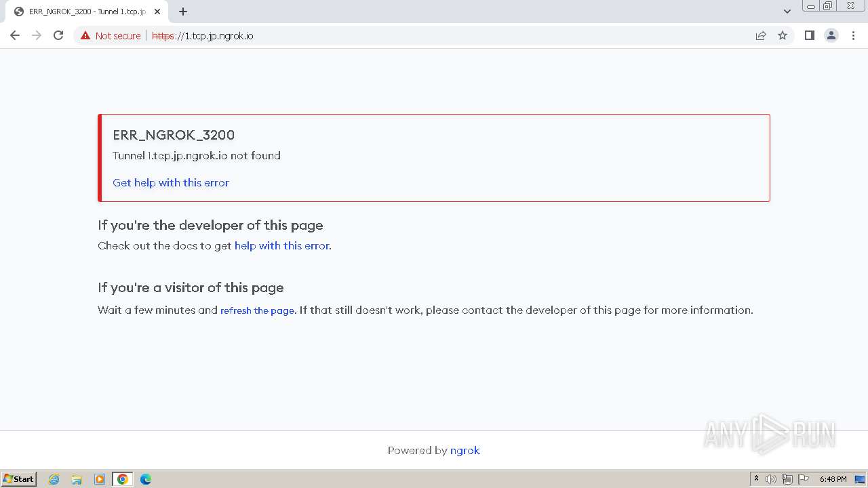Open Chrome's three-dot menu
The image size is (868, 488).
853,35
